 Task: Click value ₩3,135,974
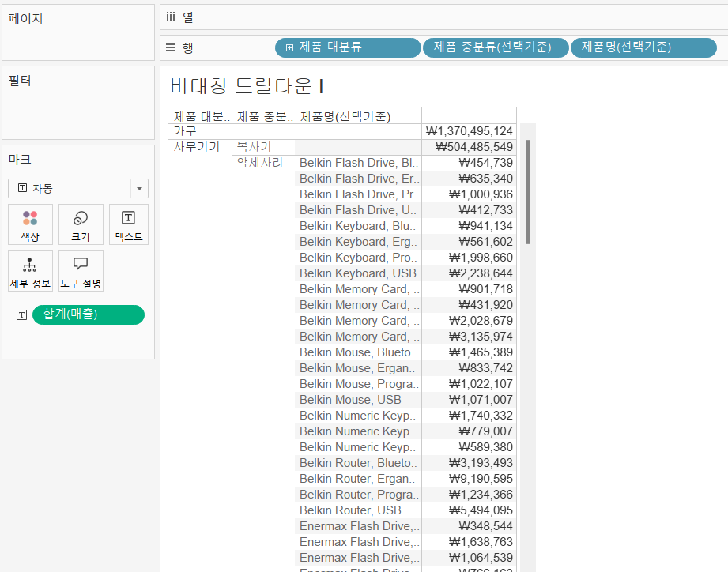[481, 337]
